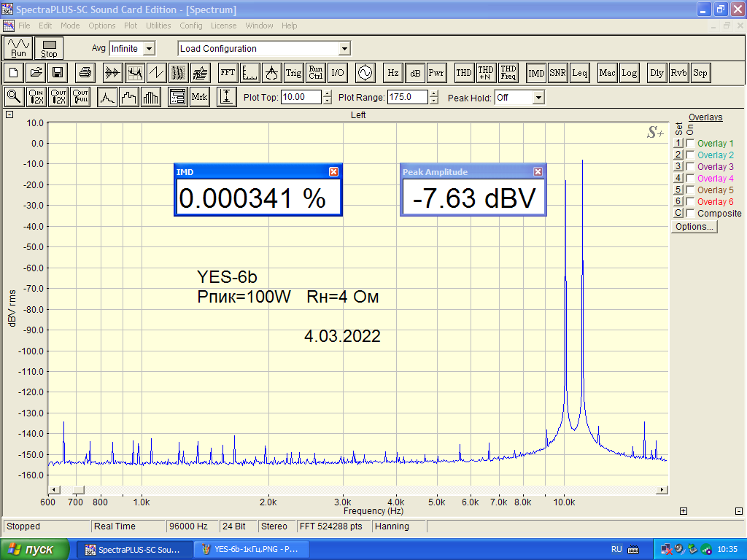
Task: Click the vertical autoscale arrows icon
Action: click(x=227, y=97)
